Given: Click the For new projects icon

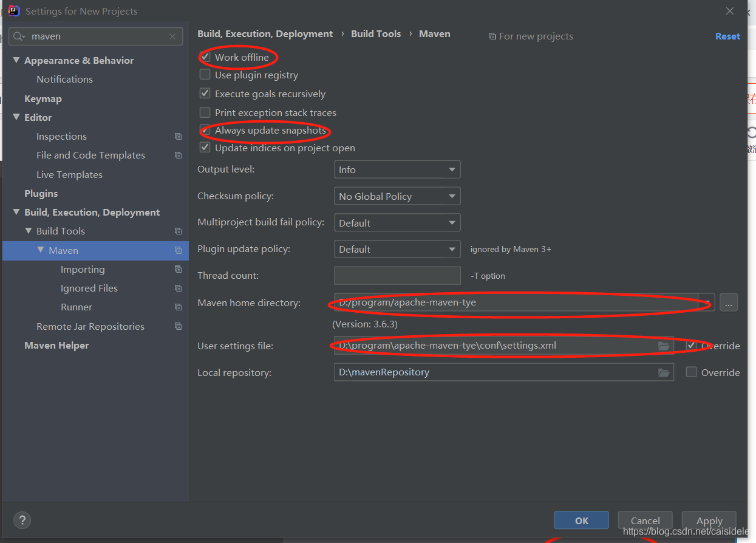Looking at the screenshot, I should [492, 36].
